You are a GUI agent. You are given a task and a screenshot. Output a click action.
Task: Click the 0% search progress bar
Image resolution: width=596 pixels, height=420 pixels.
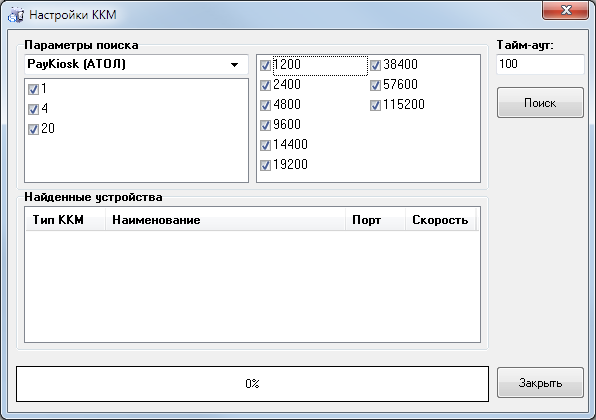(252, 384)
